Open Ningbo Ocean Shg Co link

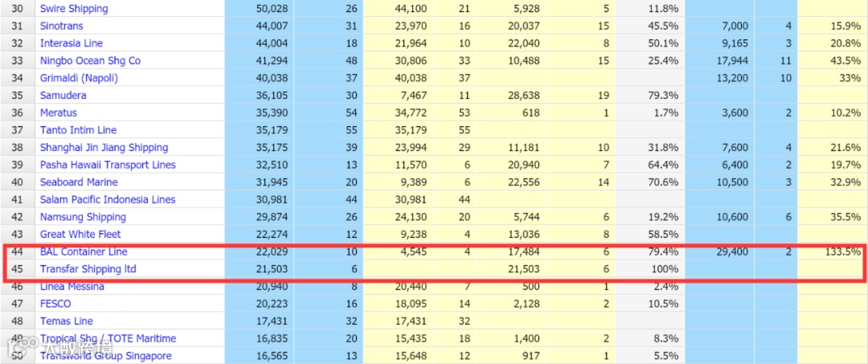pyautogui.click(x=90, y=61)
